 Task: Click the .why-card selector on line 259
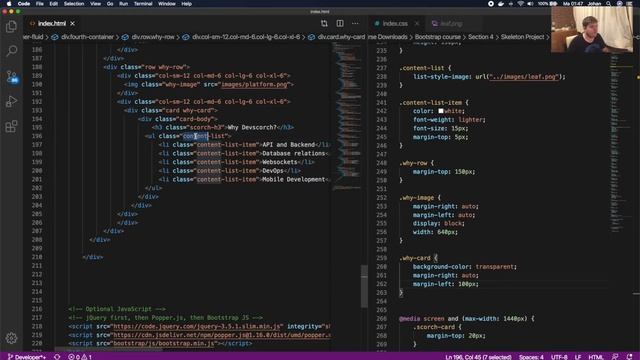tap(415, 258)
